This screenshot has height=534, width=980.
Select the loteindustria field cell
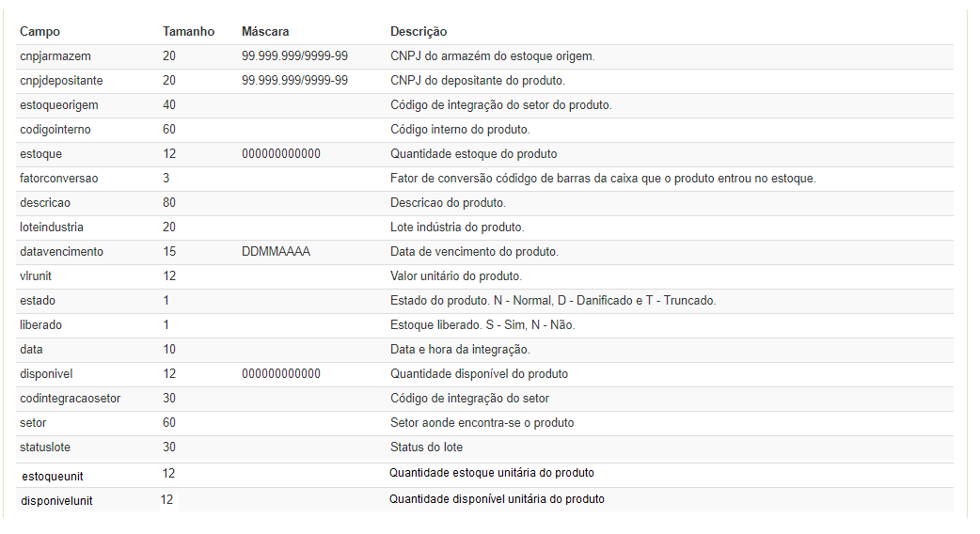coord(52,228)
